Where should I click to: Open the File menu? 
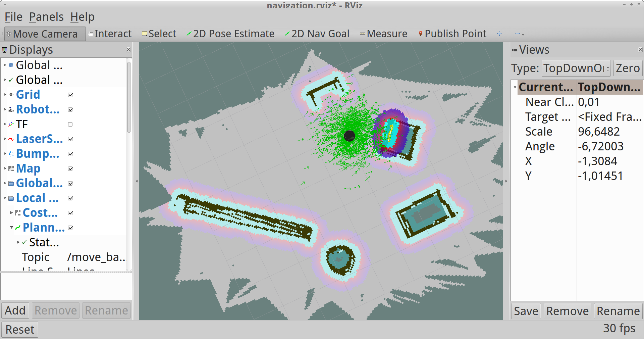click(x=13, y=17)
